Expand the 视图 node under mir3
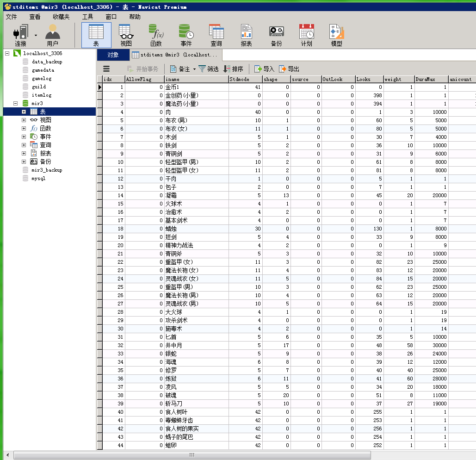 point(24,120)
